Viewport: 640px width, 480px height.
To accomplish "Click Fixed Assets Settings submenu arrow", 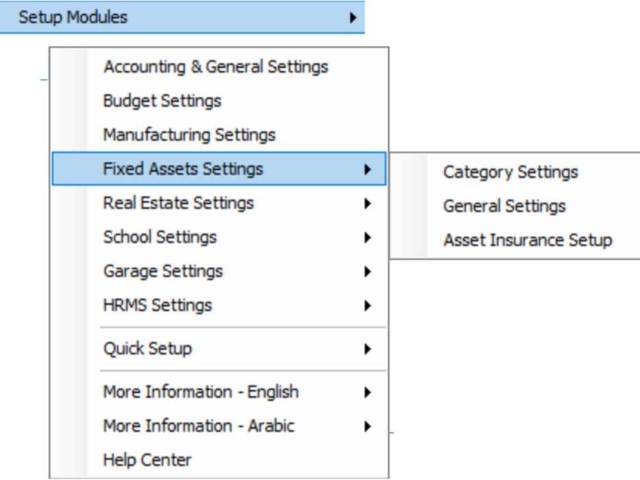I will pos(367,169).
